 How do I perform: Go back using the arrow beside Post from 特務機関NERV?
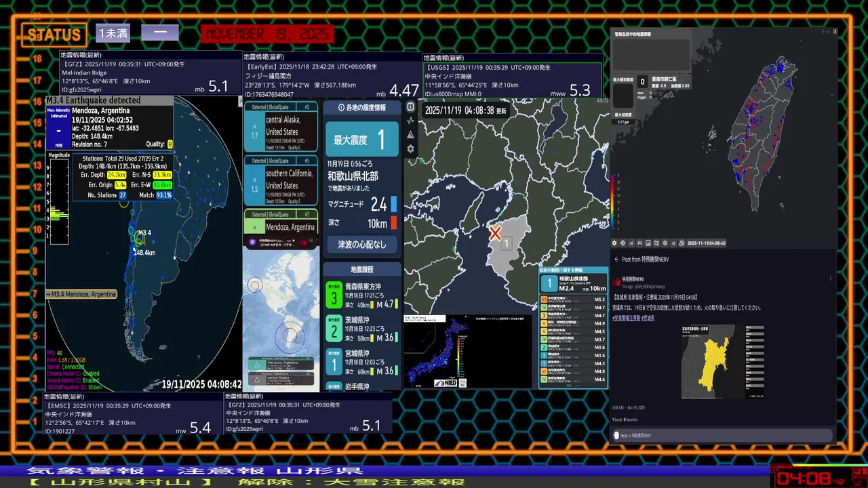(x=616, y=260)
